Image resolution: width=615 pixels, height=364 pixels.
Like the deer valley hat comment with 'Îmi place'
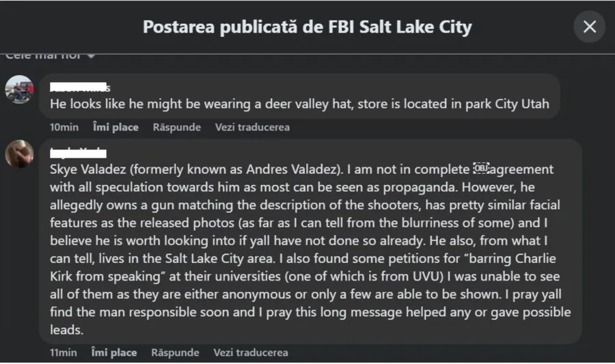tap(115, 127)
